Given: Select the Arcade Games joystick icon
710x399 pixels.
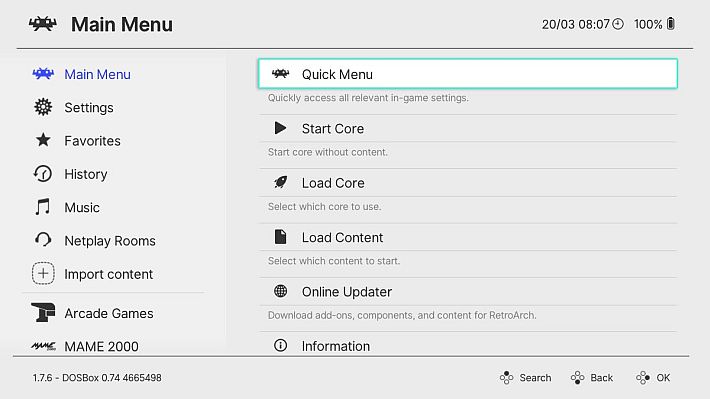Looking at the screenshot, I should (x=43, y=312).
